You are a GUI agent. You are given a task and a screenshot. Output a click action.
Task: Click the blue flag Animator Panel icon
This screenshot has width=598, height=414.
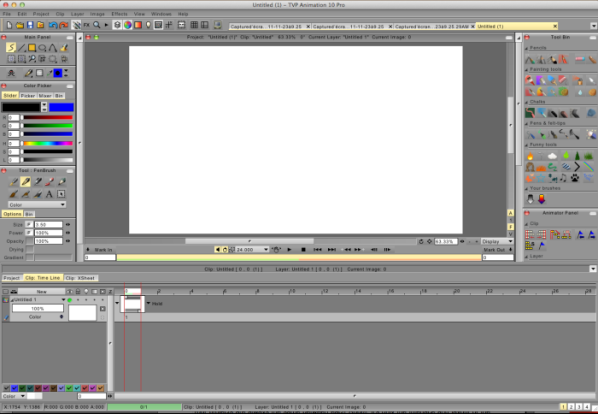point(542,246)
